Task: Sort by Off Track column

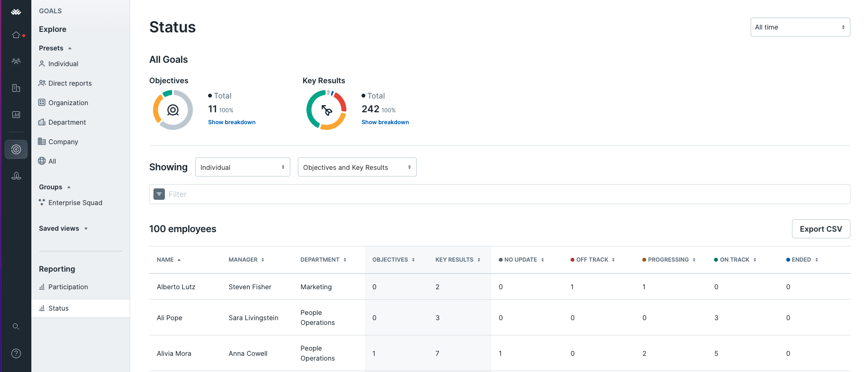Action: tap(593, 260)
